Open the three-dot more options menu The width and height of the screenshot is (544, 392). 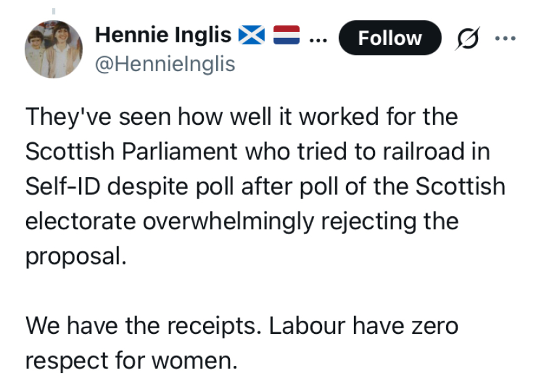pyautogui.click(x=505, y=38)
